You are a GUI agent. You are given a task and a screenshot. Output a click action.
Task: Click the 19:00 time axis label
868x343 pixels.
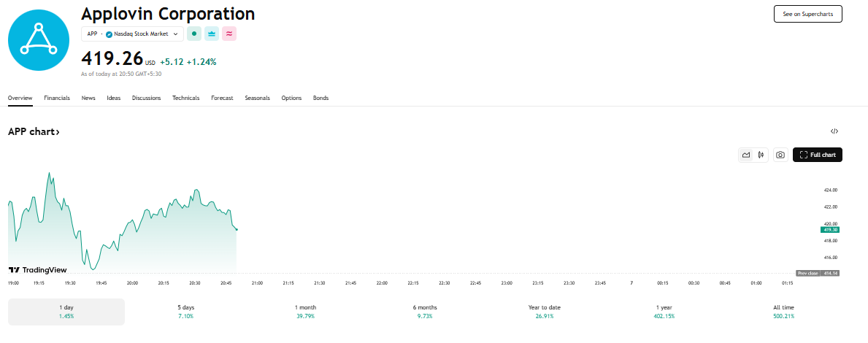click(13, 282)
